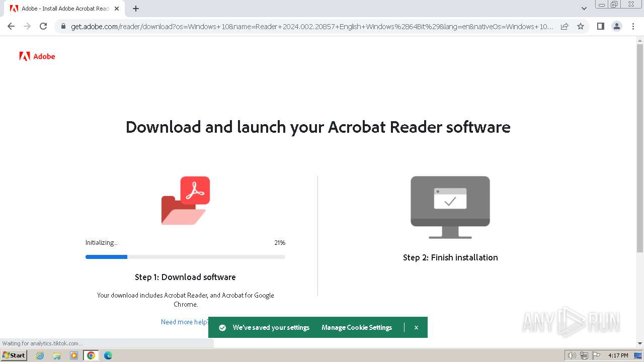Viewport: 644px width, 362px height.
Task: Select the Adobe - Install Adobe Acrobat Reader tab
Action: point(64,9)
